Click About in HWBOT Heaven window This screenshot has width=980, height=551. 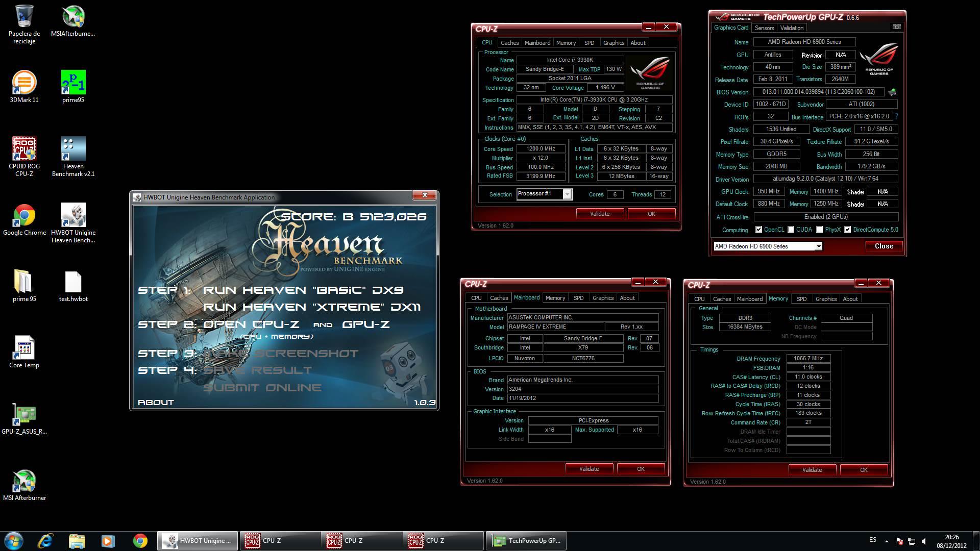pyautogui.click(x=156, y=403)
